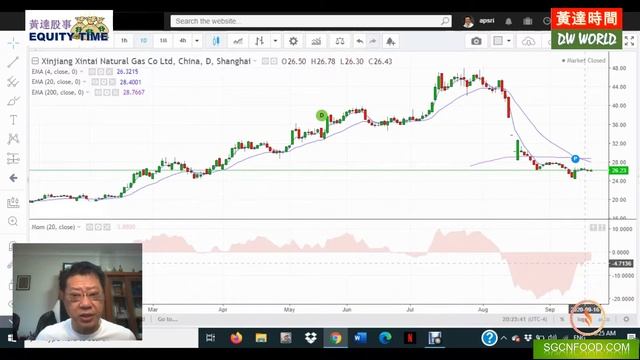The image size is (640, 360).
Task: Open notifications bell in header
Action: [508, 21]
